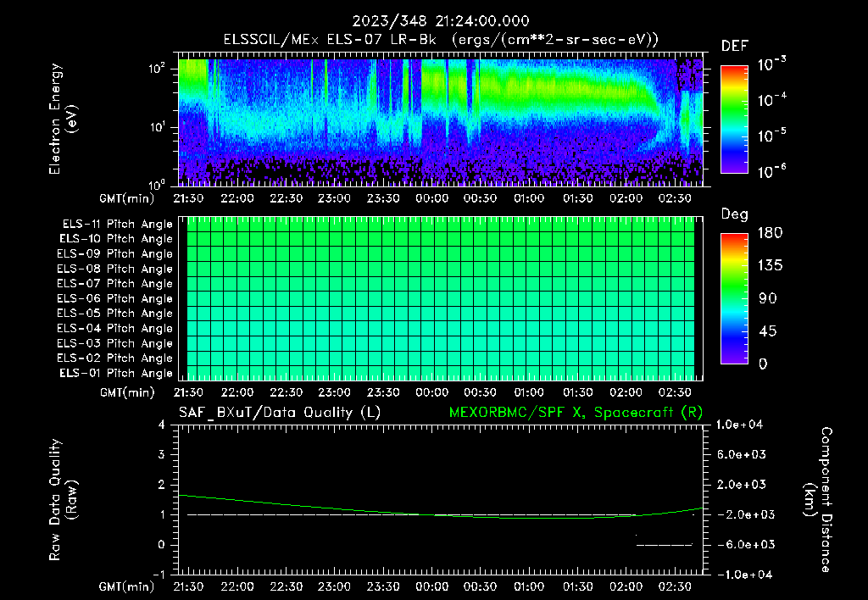
Task: Click the -1 tick on the Raw Data Quality axis
Action: pyautogui.click(x=159, y=575)
